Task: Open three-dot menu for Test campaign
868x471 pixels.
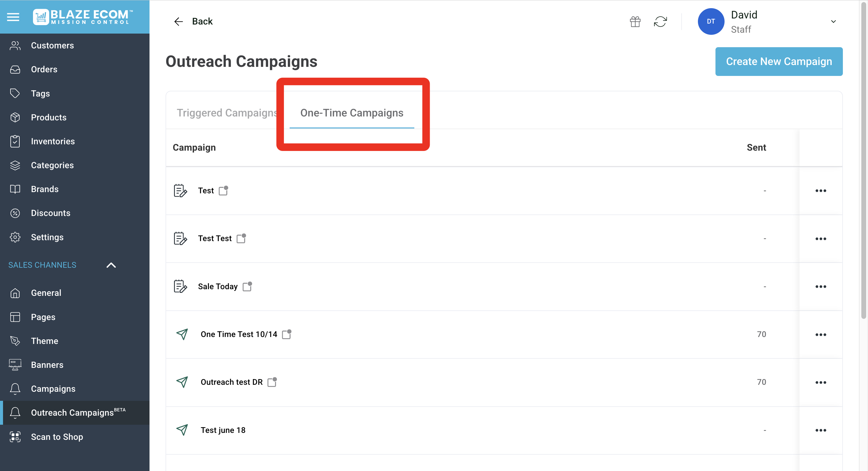Action: (x=820, y=191)
